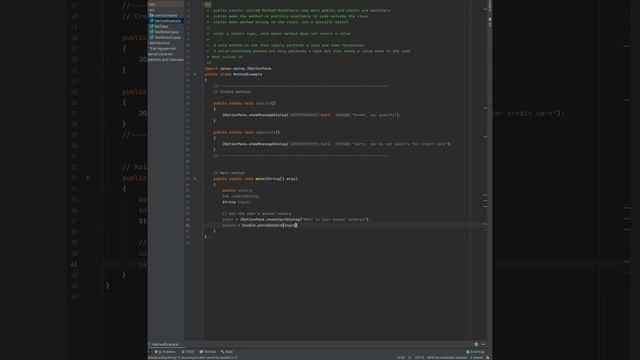Open run panel settings gear
The height and width of the screenshot is (360, 640).
pyautogui.click(x=476, y=344)
